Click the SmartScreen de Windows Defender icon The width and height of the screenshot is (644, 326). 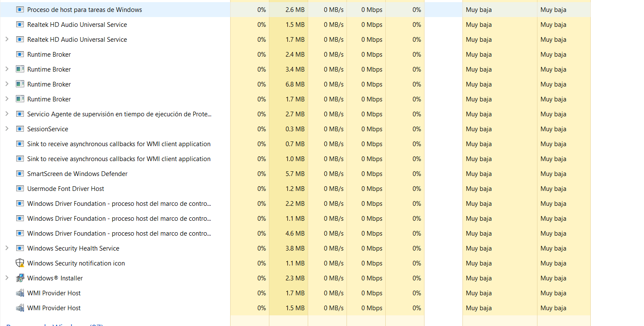[20, 173]
